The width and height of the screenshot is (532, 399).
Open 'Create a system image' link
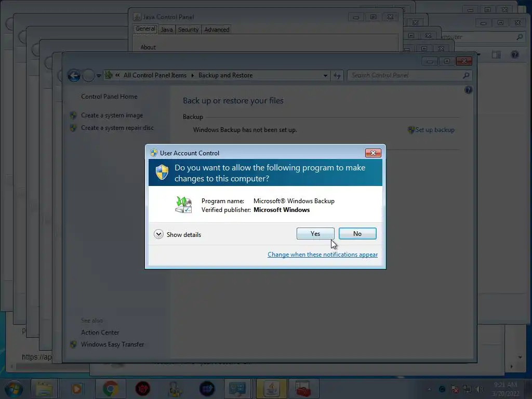[x=112, y=115]
